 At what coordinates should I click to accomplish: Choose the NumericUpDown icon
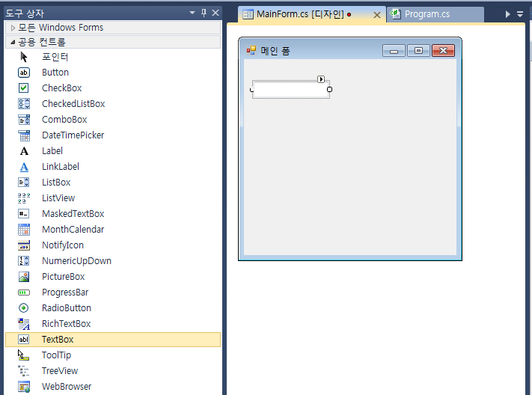(x=24, y=261)
